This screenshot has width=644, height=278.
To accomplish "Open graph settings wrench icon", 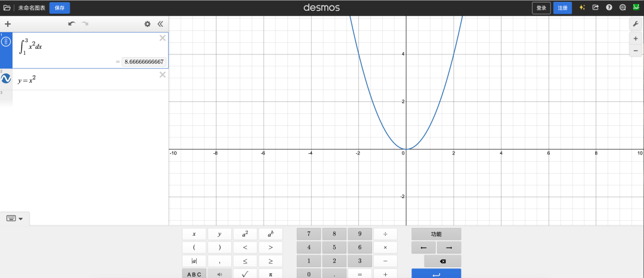I will 636,24.
